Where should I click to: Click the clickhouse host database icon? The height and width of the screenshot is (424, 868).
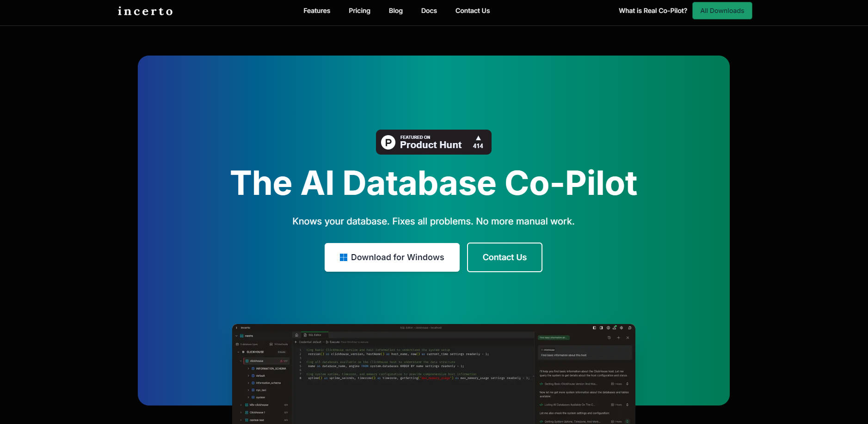247,361
